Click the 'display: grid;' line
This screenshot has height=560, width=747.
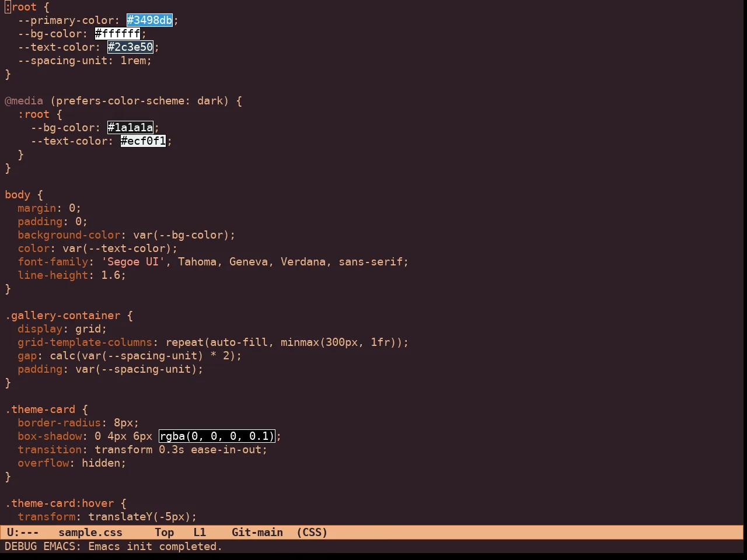pos(62,328)
